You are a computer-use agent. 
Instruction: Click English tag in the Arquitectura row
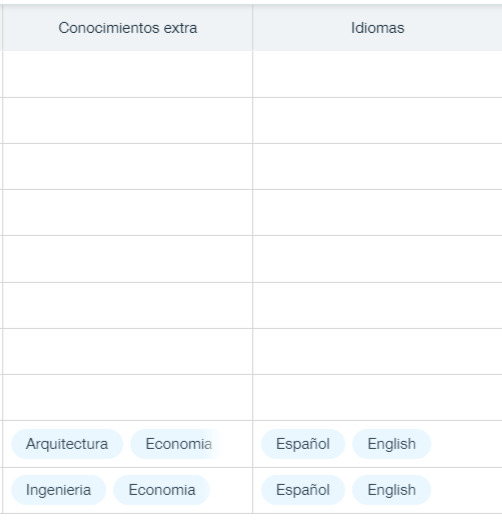392,444
